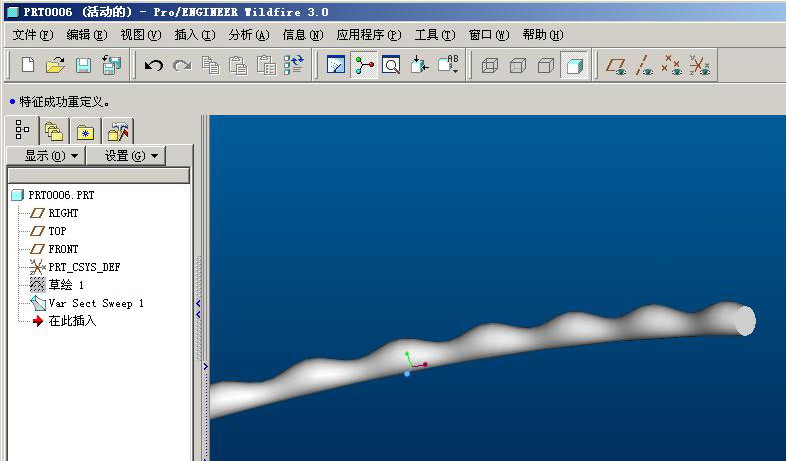
Task: Click the coordinate system triad in viewport
Action: pyautogui.click(x=414, y=364)
